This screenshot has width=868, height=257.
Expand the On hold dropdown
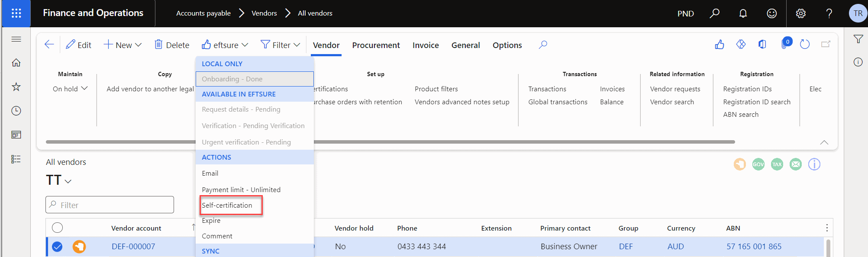coord(70,89)
